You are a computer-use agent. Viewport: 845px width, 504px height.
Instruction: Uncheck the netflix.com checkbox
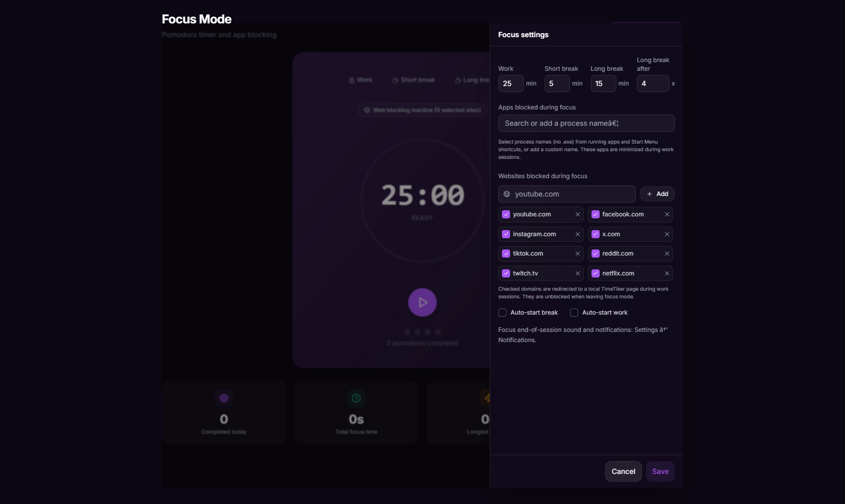(596, 273)
